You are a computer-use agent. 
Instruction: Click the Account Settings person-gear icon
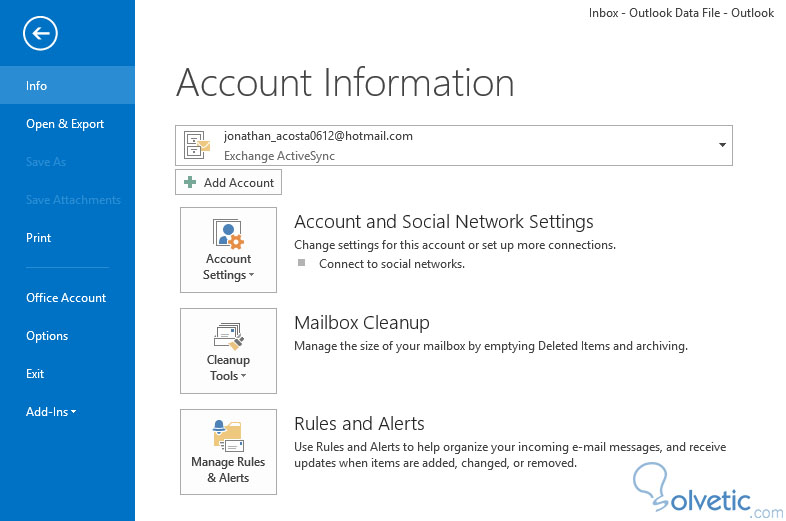228,234
